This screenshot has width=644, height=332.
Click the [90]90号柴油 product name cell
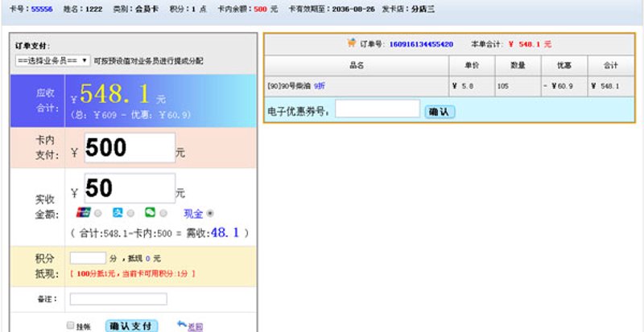[x=357, y=86]
